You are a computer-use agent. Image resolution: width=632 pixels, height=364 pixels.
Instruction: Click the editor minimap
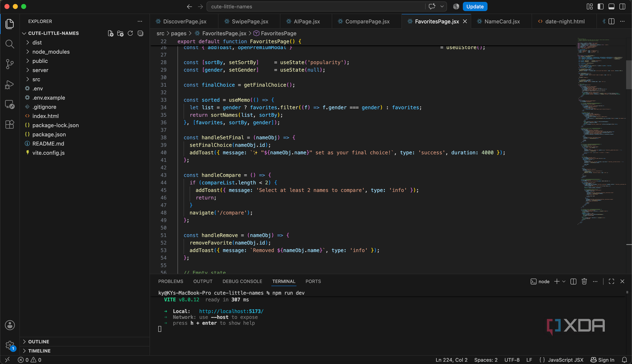tap(601, 131)
